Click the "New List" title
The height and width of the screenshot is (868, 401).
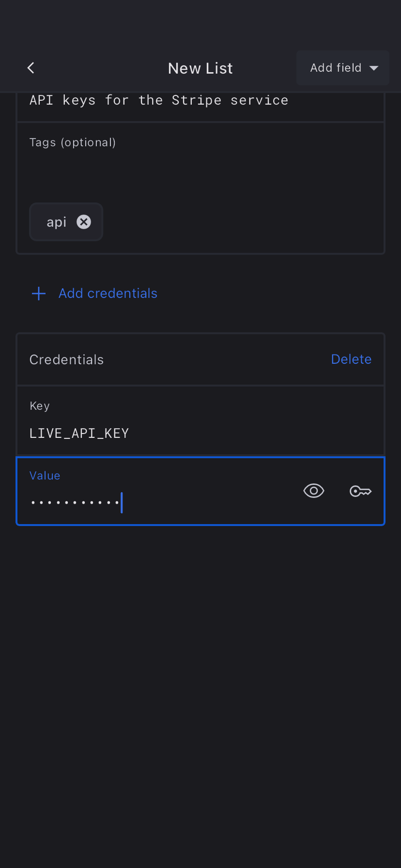200,68
